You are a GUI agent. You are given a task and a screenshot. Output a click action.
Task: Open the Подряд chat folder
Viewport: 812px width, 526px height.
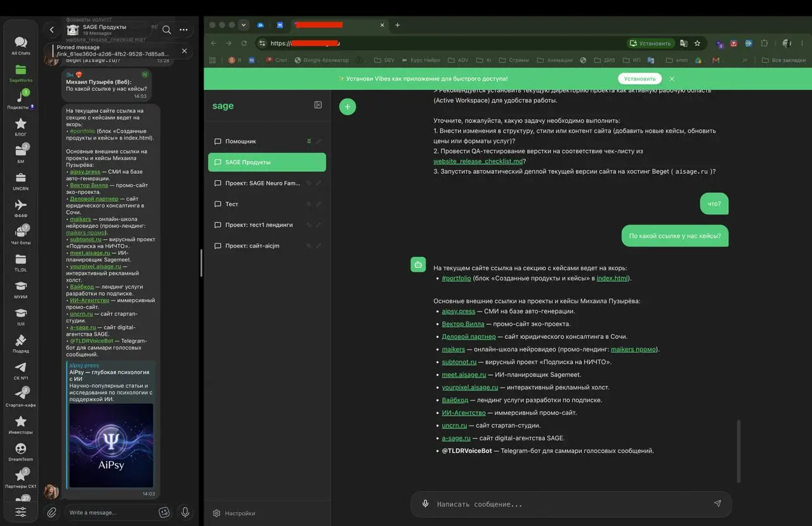tap(21, 343)
